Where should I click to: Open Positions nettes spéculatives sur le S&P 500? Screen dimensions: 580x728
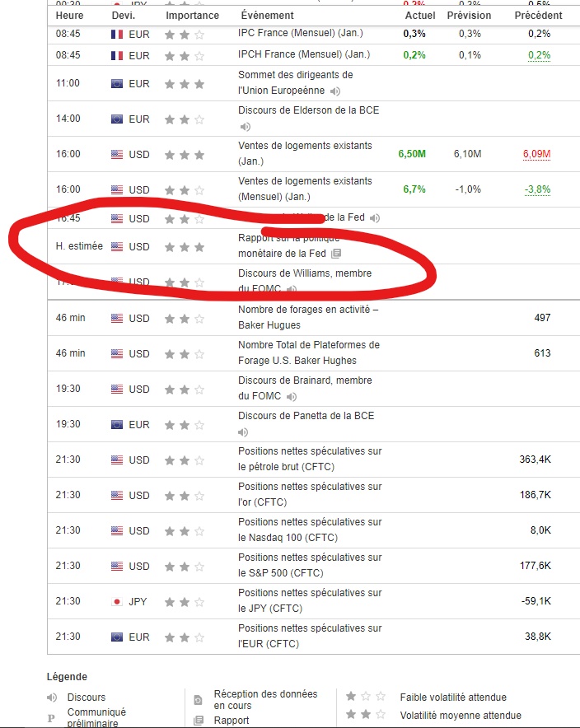[x=310, y=565]
